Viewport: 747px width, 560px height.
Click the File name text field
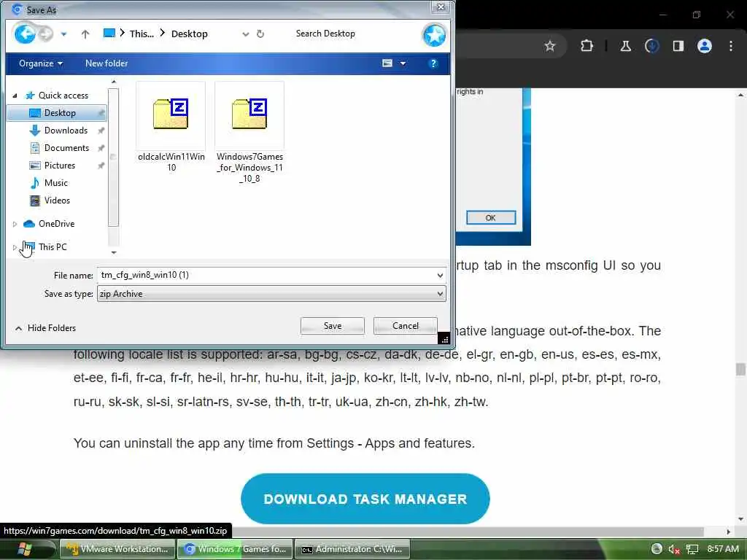[267, 275]
